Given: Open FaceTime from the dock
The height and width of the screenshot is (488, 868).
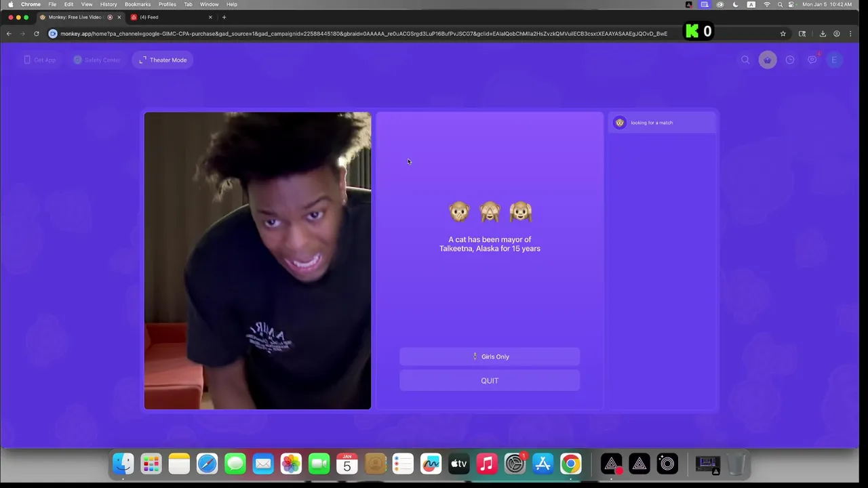Looking at the screenshot, I should (x=319, y=464).
